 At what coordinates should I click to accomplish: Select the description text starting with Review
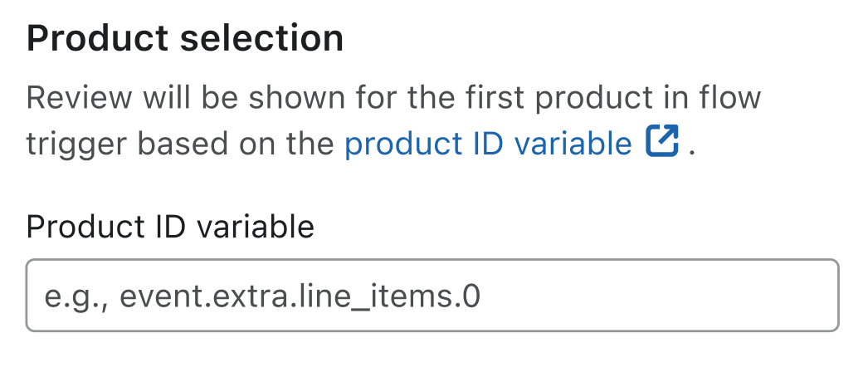click(393, 98)
